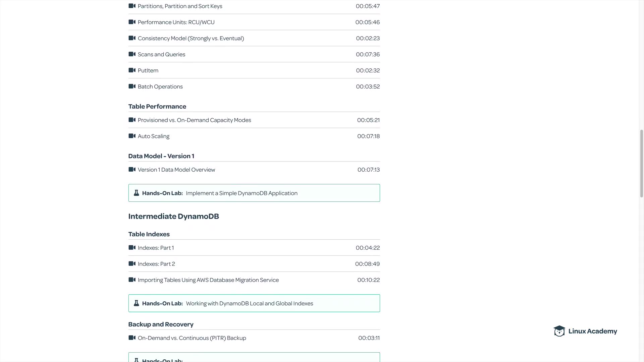Open Importing Tables Using AWS Database Migration Service
The height and width of the screenshot is (362, 644).
(208, 280)
